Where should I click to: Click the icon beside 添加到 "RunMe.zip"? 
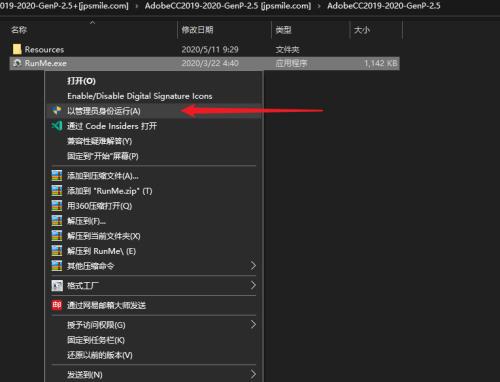(x=57, y=191)
